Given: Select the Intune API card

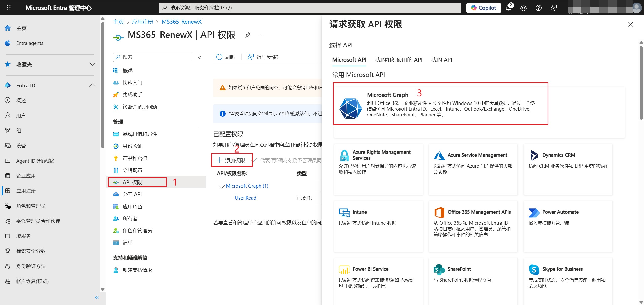Looking at the screenshot, I should coord(378,226).
